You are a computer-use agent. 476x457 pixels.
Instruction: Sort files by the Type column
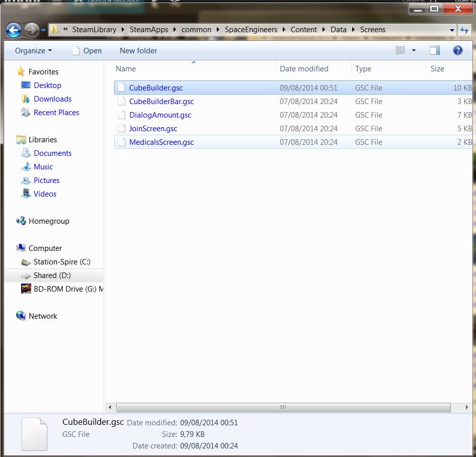pos(389,69)
